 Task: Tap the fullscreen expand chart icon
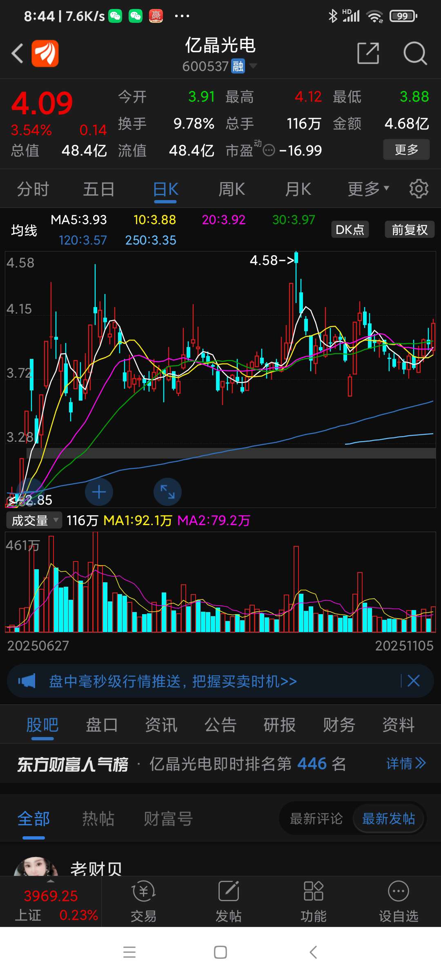(167, 492)
